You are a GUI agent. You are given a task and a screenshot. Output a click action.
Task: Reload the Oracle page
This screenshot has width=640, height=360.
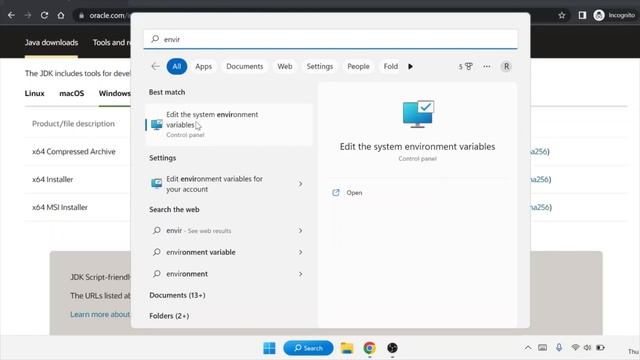(x=44, y=16)
